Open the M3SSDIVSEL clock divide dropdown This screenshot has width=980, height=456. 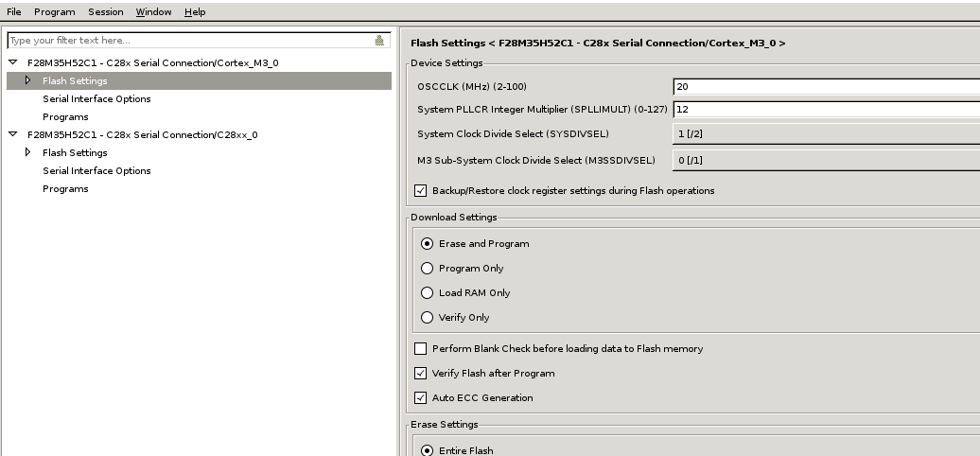[826, 161]
